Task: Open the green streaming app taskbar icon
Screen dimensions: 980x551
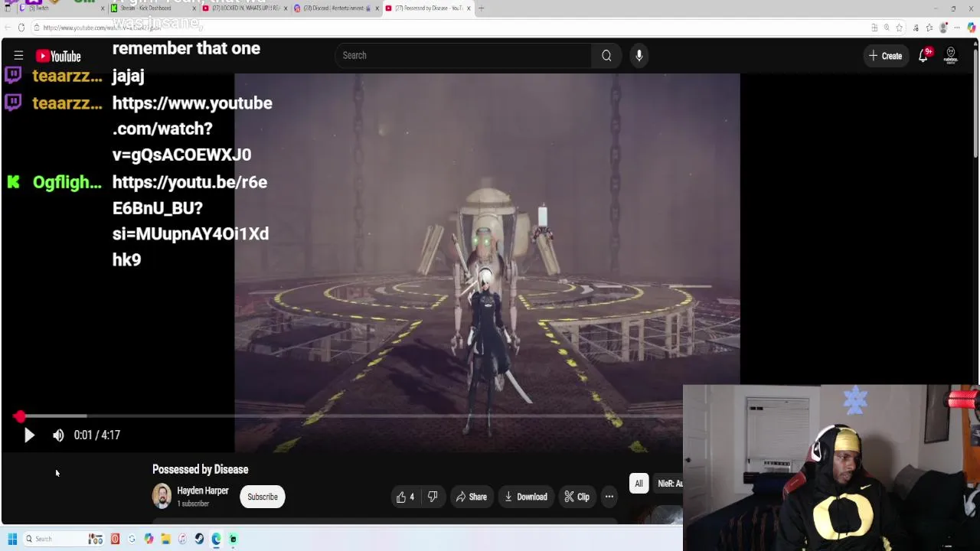Action: [x=233, y=539]
